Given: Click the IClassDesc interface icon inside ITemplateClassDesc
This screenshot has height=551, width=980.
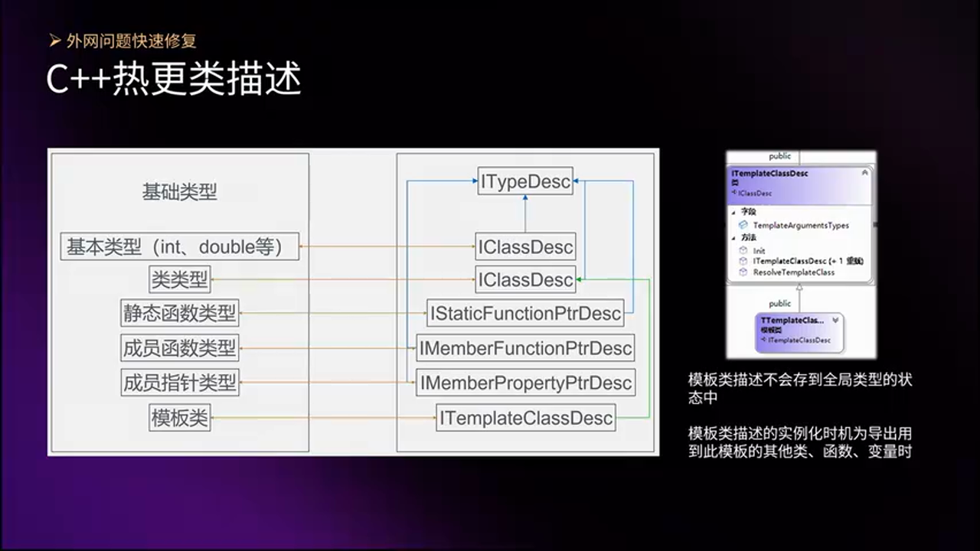Looking at the screenshot, I should [736, 193].
